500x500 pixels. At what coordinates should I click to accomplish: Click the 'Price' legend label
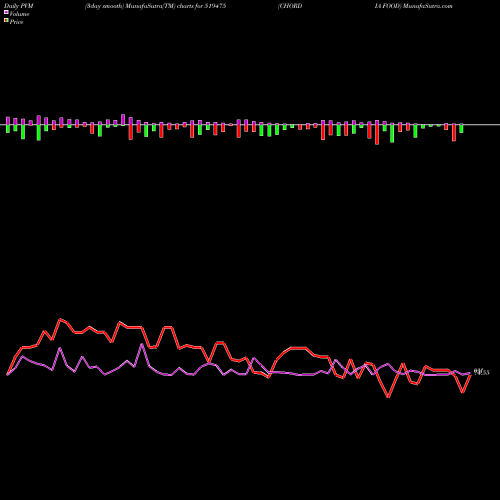click(16, 22)
